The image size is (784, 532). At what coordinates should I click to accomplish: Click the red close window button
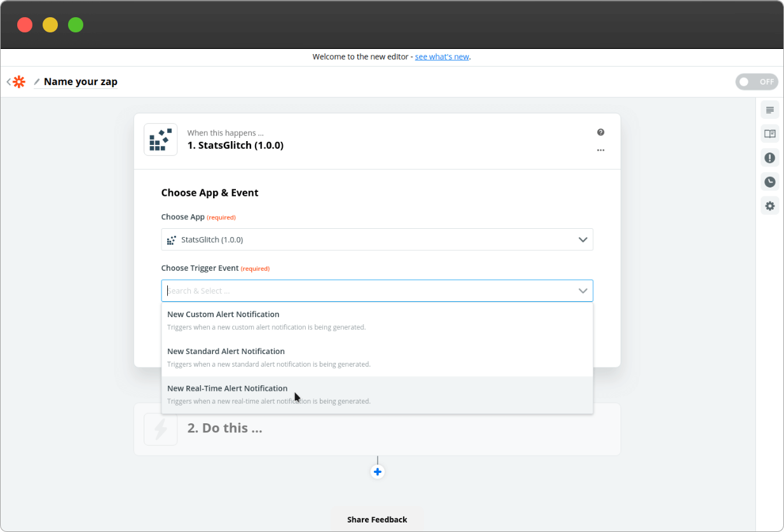point(25,25)
